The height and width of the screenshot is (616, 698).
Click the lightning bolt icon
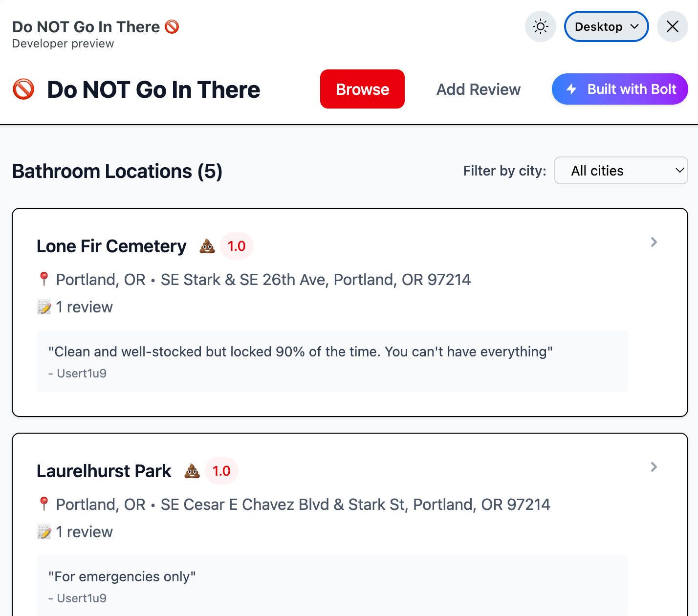571,89
